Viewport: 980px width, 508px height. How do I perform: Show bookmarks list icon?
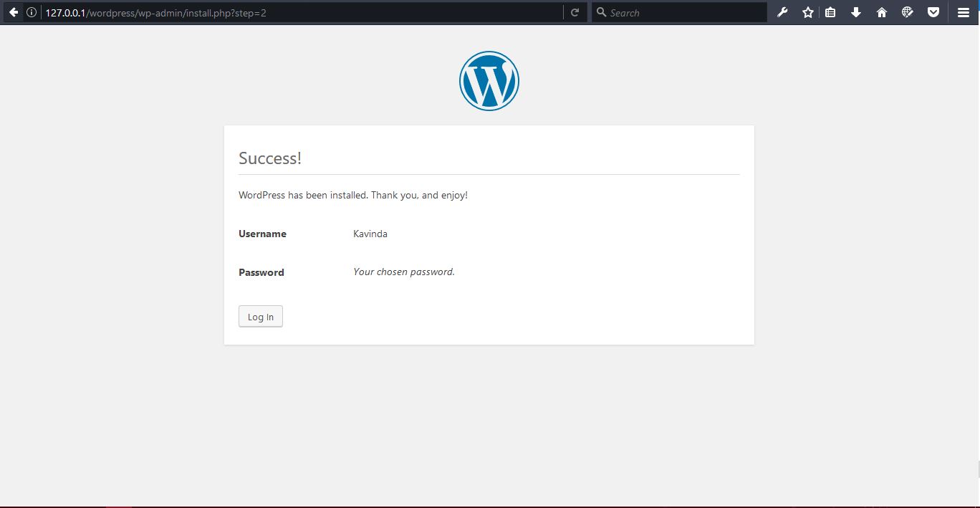(x=830, y=12)
